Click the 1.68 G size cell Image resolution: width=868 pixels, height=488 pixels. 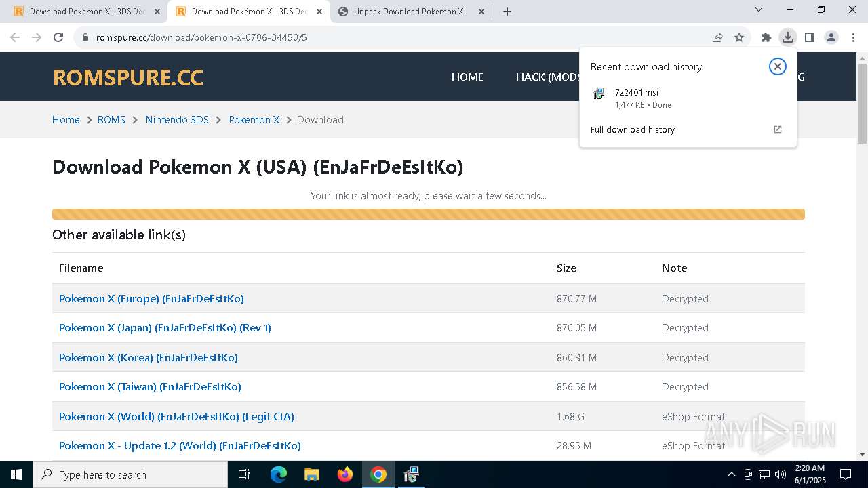(x=570, y=416)
